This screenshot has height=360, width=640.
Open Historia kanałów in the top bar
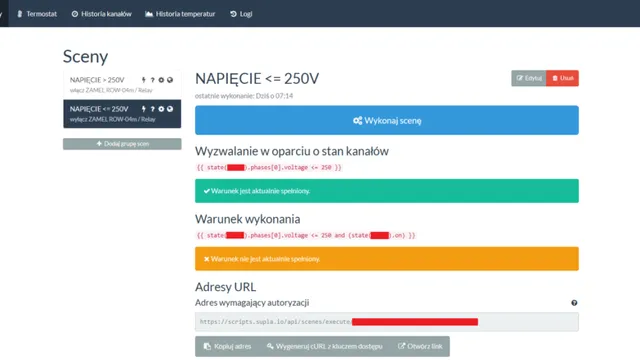[x=101, y=14]
